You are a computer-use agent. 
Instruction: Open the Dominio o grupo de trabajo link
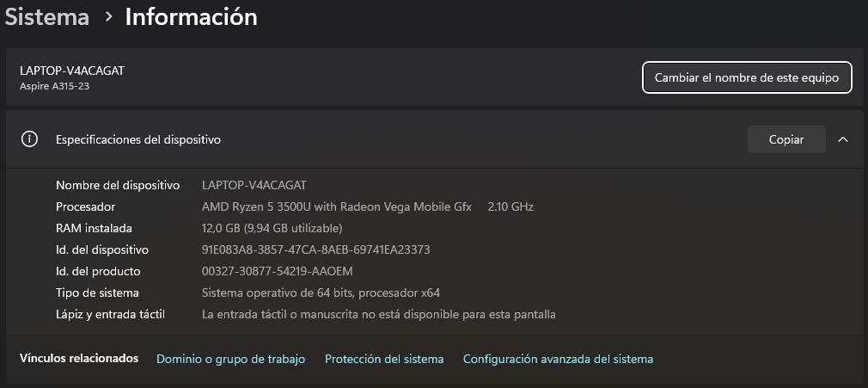coord(231,359)
